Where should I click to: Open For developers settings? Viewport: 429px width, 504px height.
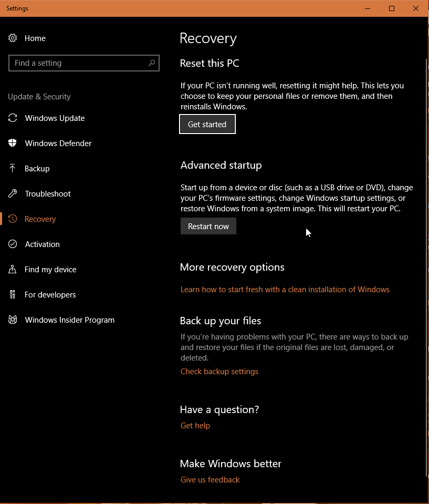(50, 294)
